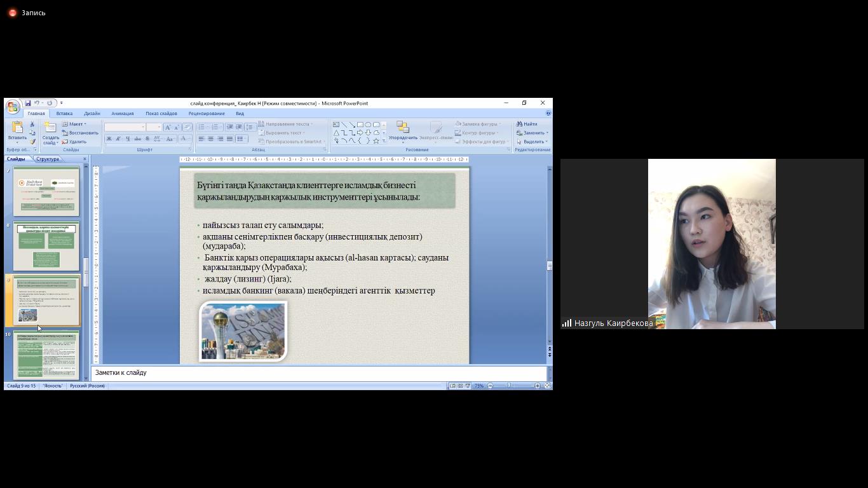The height and width of the screenshot is (488, 868).
Task: Click the Arrange (Упорядочить) icon
Action: [x=402, y=128]
